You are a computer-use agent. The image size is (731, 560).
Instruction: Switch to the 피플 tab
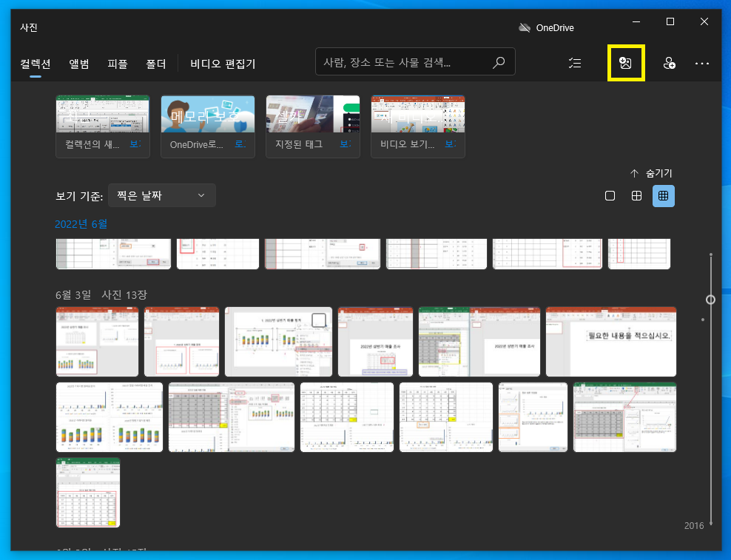coord(118,64)
